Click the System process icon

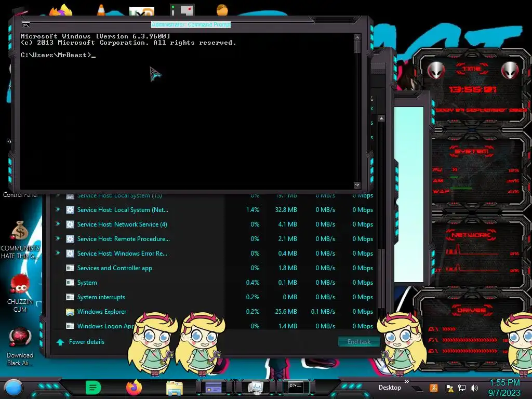(70, 282)
